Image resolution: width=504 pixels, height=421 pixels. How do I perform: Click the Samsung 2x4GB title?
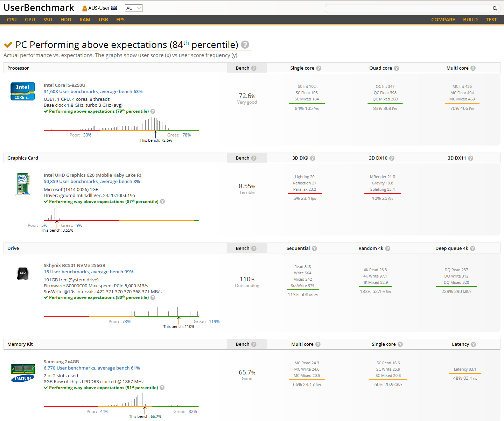click(61, 362)
